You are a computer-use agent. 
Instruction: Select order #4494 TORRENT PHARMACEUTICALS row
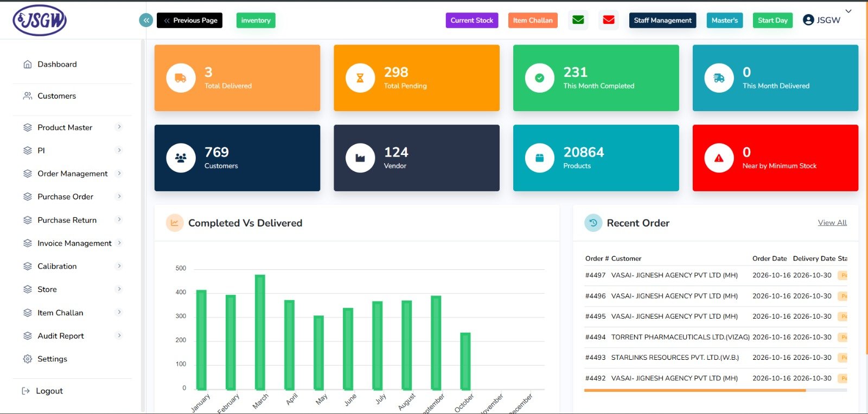[716, 337]
